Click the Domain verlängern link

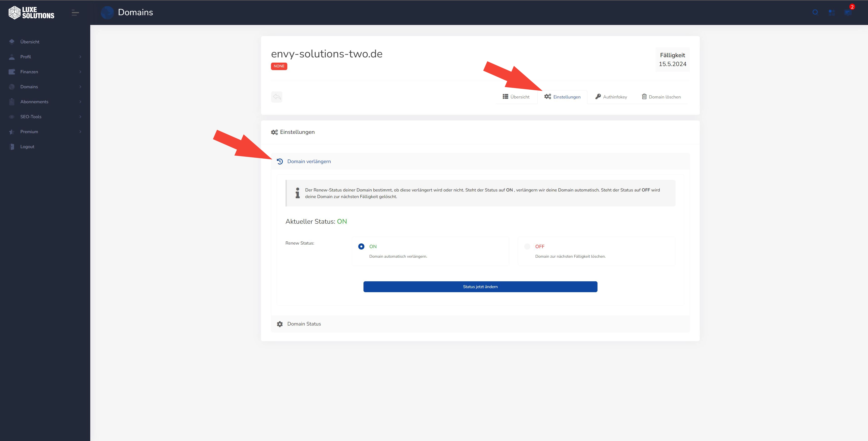[x=309, y=162]
